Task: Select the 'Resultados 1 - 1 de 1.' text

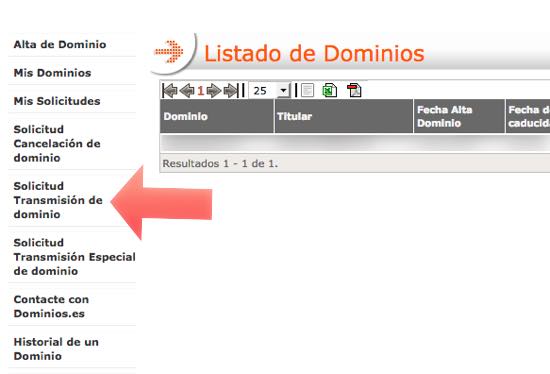Action: [220, 163]
